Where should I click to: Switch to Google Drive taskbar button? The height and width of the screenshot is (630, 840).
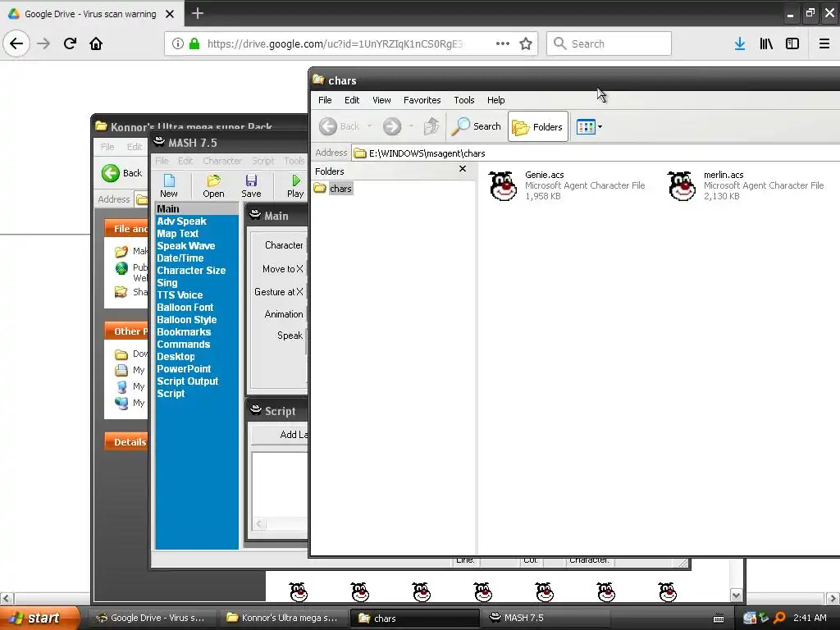(x=152, y=618)
